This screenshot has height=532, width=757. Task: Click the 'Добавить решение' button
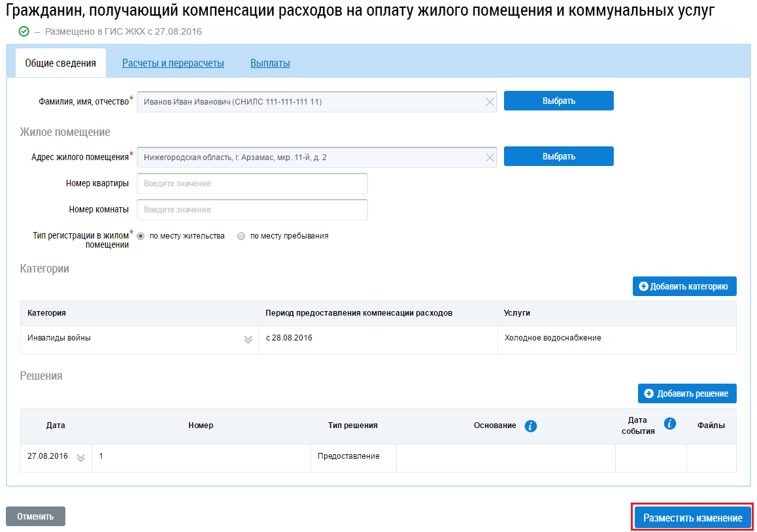tap(686, 393)
